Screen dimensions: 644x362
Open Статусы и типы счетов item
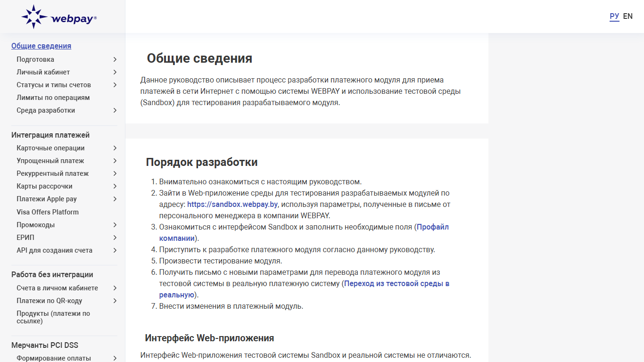click(54, 85)
